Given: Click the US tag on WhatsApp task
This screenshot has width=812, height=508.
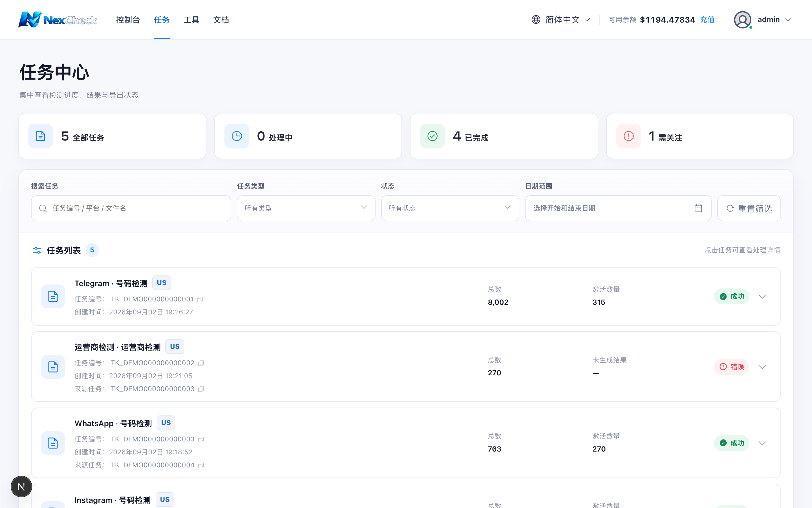Looking at the screenshot, I should 166,423.
